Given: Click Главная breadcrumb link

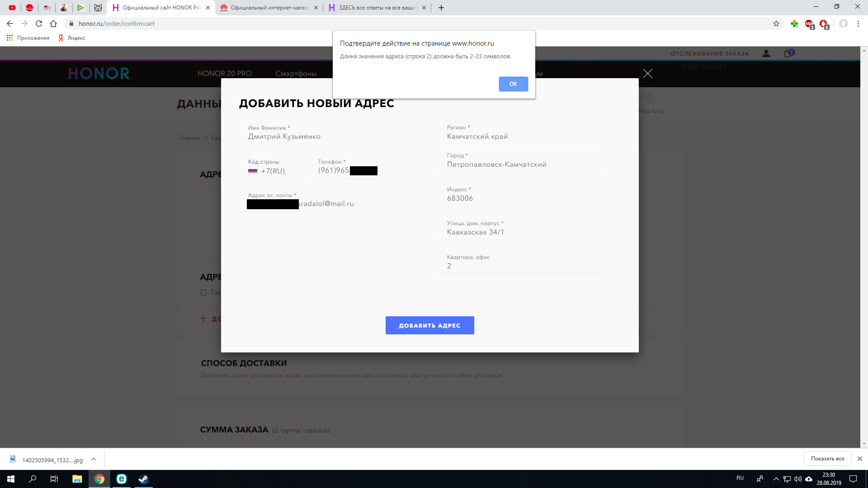Looking at the screenshot, I should pos(189,138).
